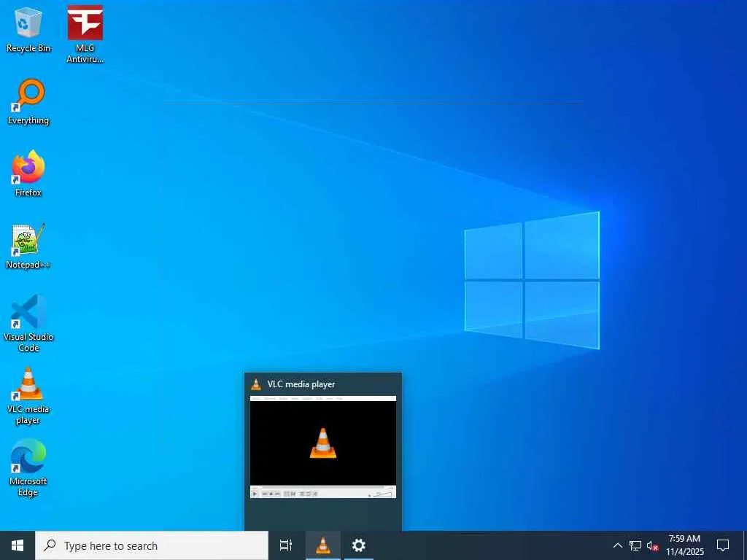The width and height of the screenshot is (747, 560).
Task: Click the Type here to search box
Action: [x=152, y=545]
